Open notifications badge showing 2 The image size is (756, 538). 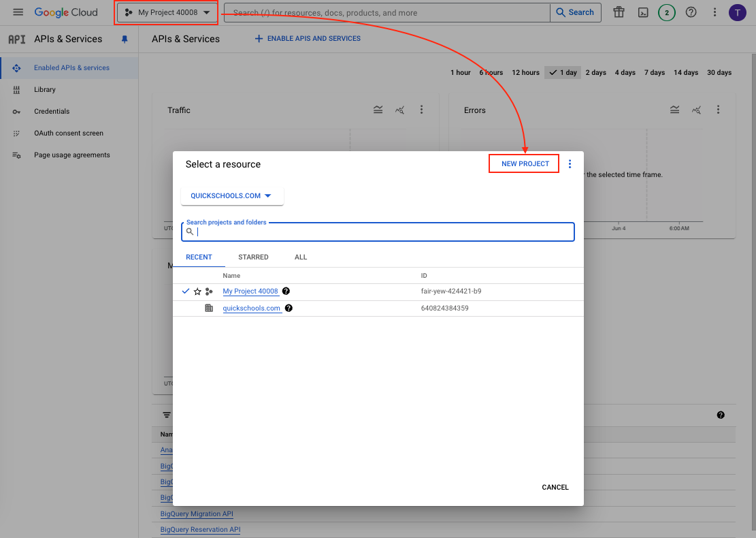click(667, 12)
